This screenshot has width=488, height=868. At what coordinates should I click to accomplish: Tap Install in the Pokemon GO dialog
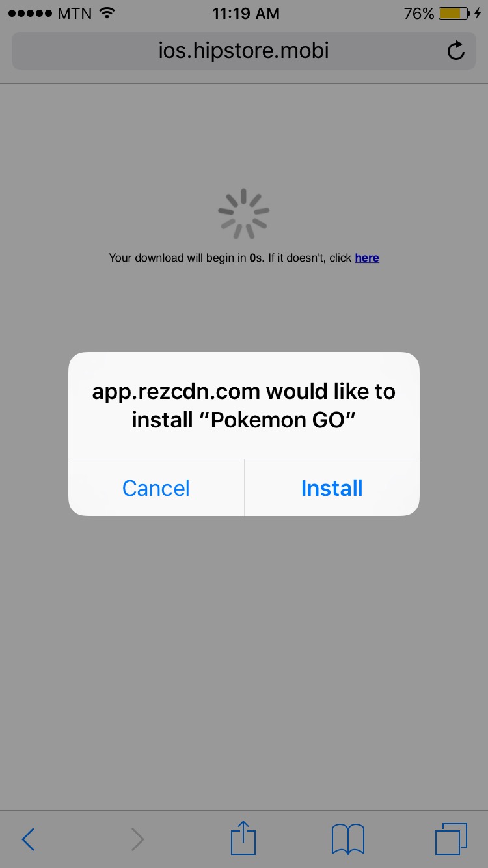click(332, 488)
